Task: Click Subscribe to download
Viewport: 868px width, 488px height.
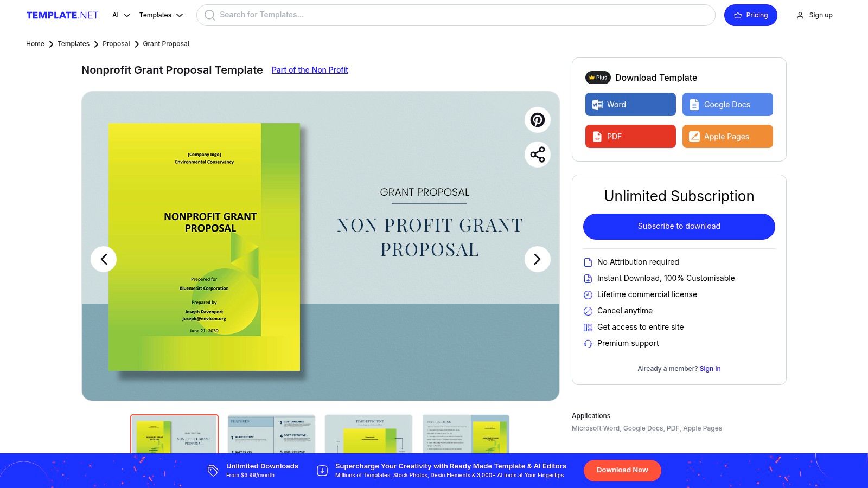Action: coord(679,226)
